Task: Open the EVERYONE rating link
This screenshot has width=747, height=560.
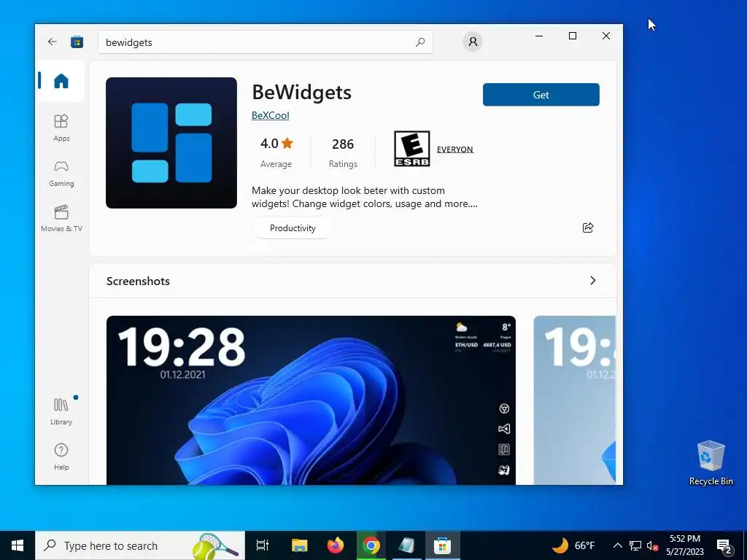Action: click(455, 149)
